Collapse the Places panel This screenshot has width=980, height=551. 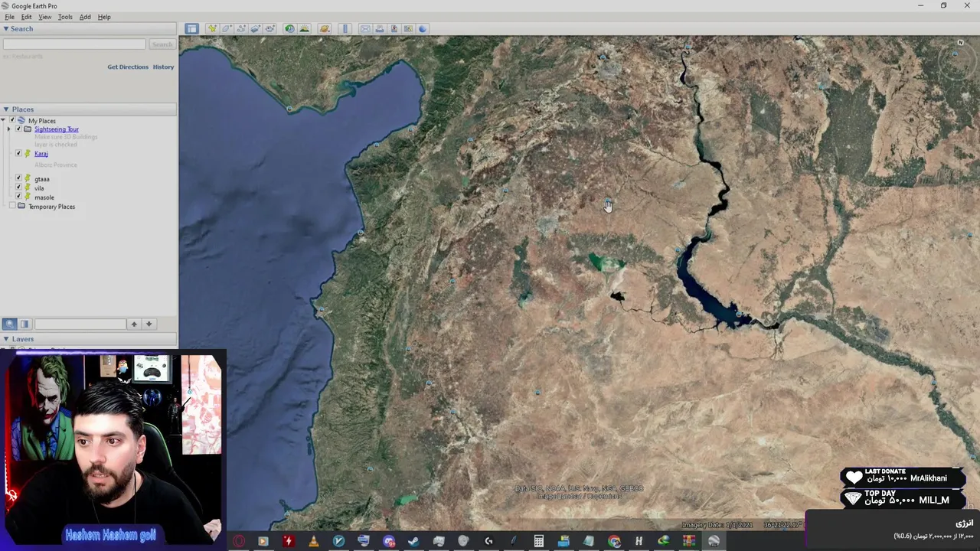point(5,109)
